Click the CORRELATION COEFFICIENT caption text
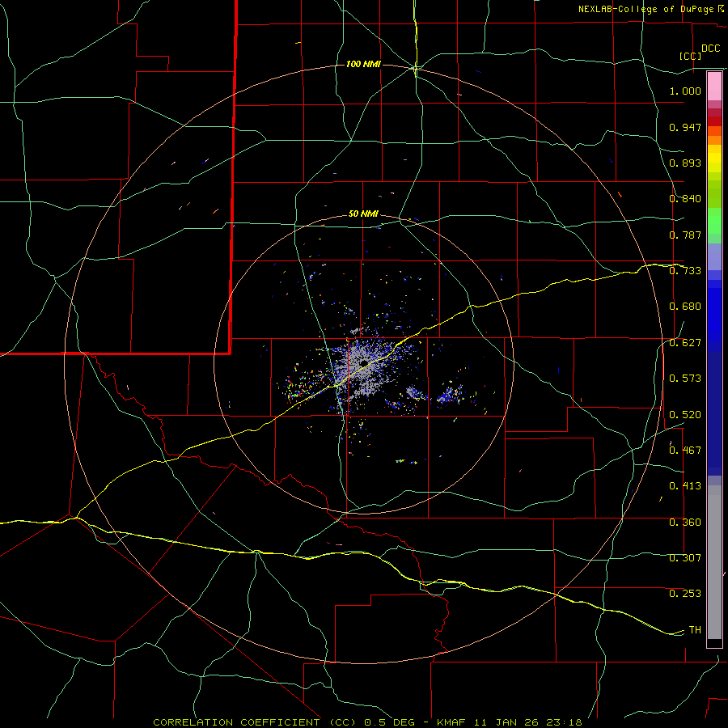728x728 pixels. pyautogui.click(x=236, y=722)
